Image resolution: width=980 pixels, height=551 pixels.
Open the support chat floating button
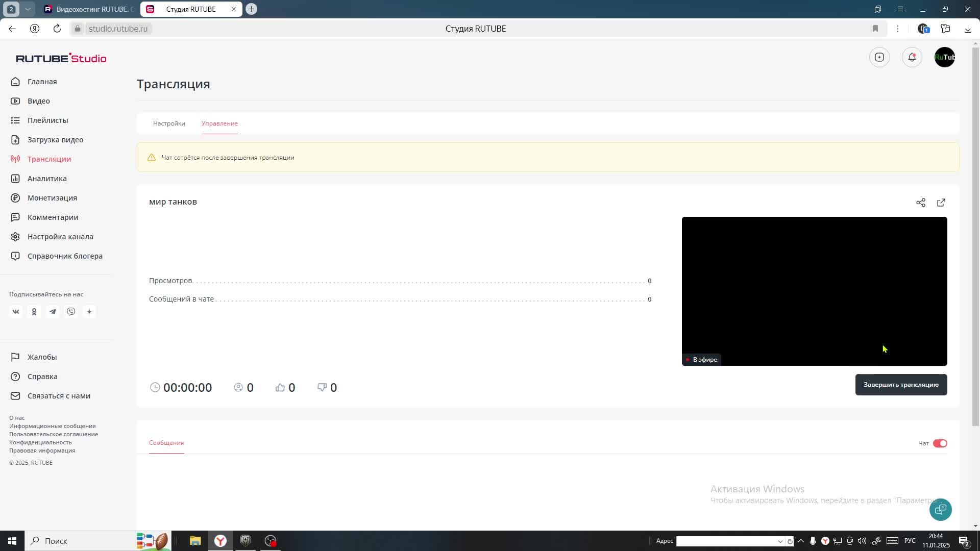(x=940, y=509)
